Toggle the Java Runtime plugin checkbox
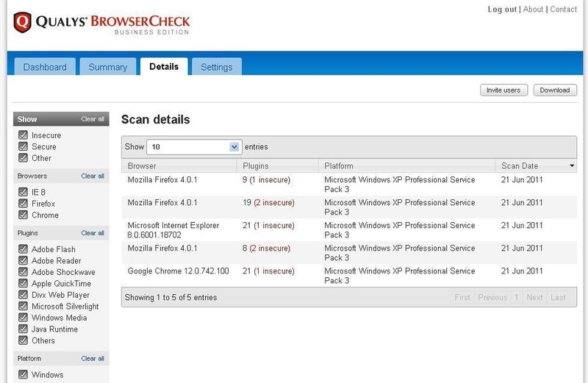Image resolution: width=588 pixels, height=383 pixels. (x=23, y=329)
